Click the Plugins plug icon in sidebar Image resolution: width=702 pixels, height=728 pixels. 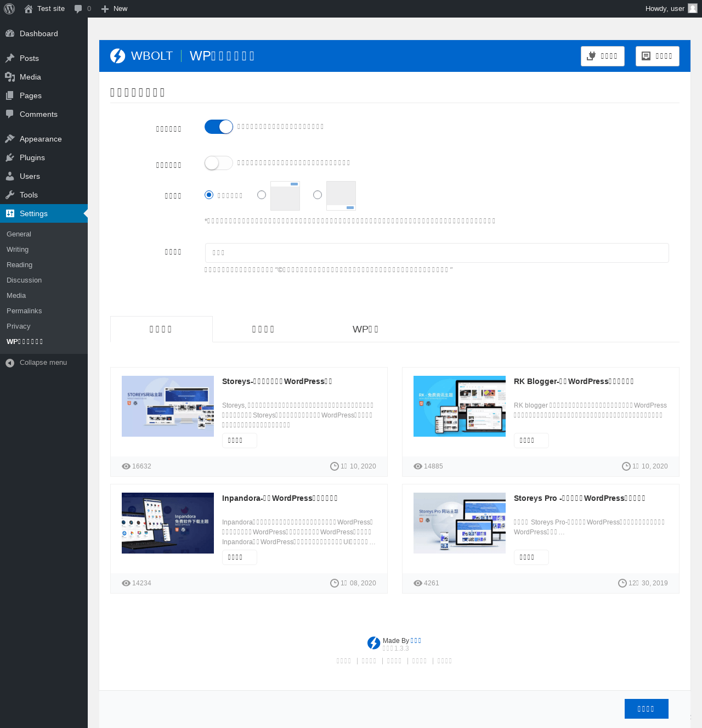tap(10, 157)
